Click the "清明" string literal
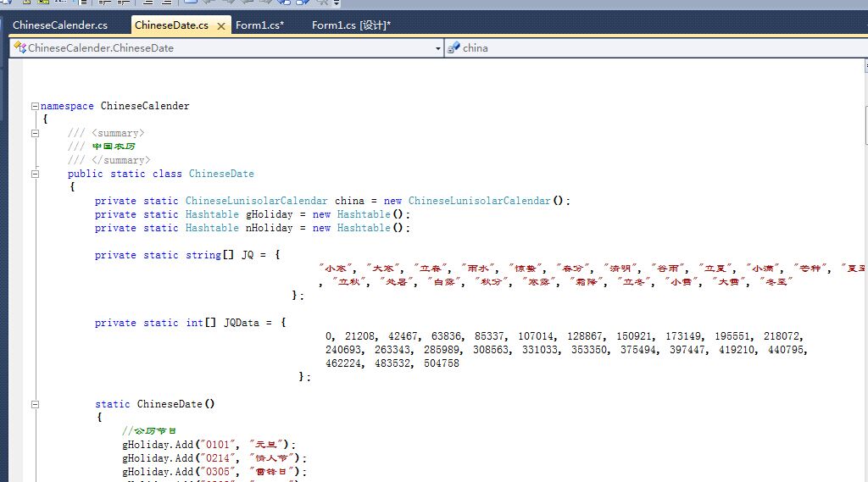Image resolution: width=868 pixels, height=482 pixels. point(620,269)
